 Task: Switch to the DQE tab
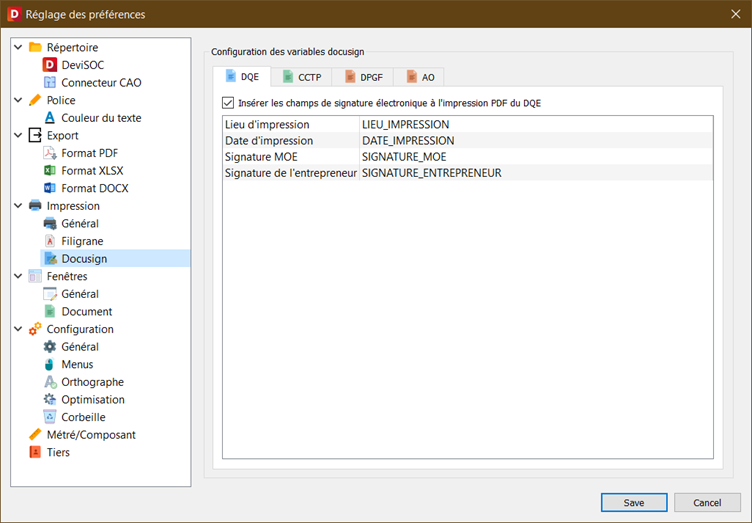[242, 77]
